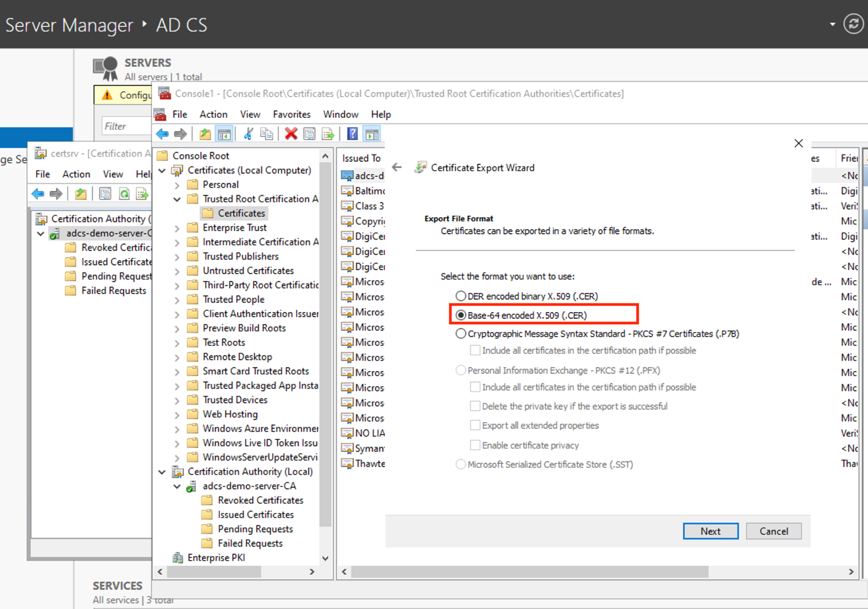This screenshot has width=868, height=609.
Task: Expand the Personal folder node
Action: (x=177, y=185)
